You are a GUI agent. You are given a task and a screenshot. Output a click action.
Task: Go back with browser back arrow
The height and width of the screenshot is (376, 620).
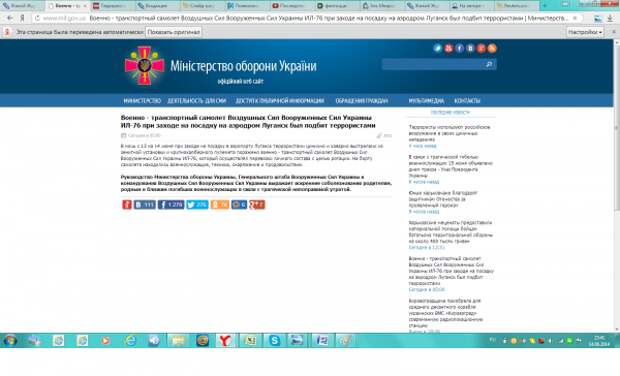pos(10,18)
